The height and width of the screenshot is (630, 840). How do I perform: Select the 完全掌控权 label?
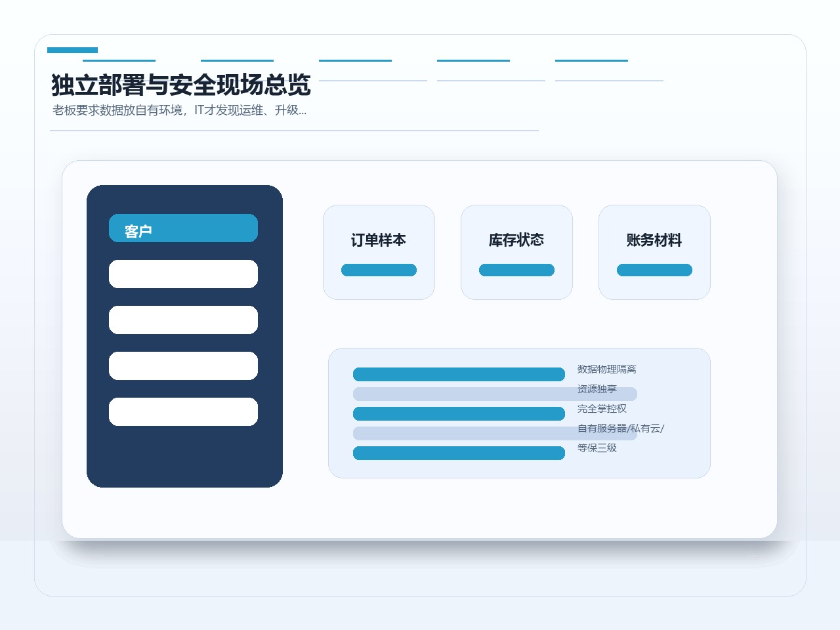tap(602, 409)
